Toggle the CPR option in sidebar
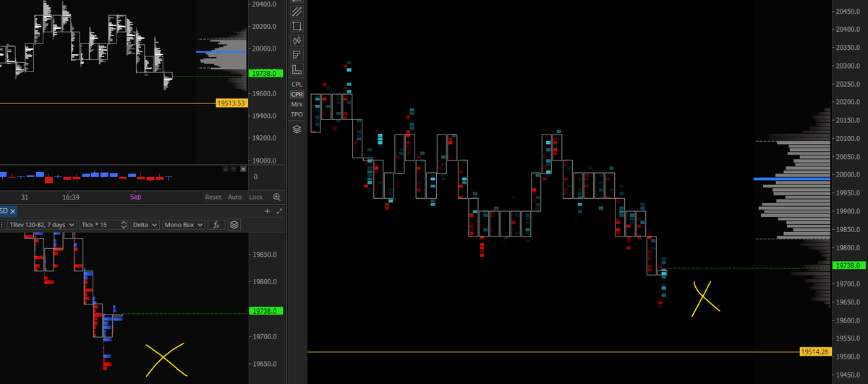The width and height of the screenshot is (868, 384). pos(297,94)
